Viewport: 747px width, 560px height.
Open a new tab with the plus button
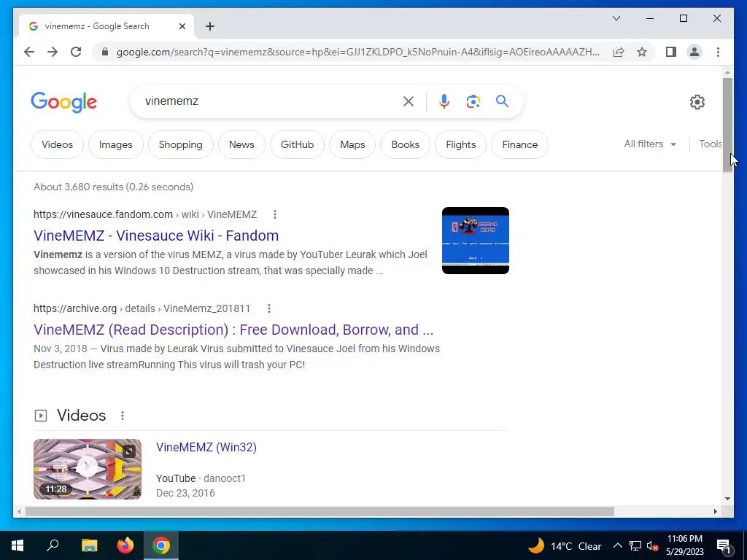pos(210,26)
